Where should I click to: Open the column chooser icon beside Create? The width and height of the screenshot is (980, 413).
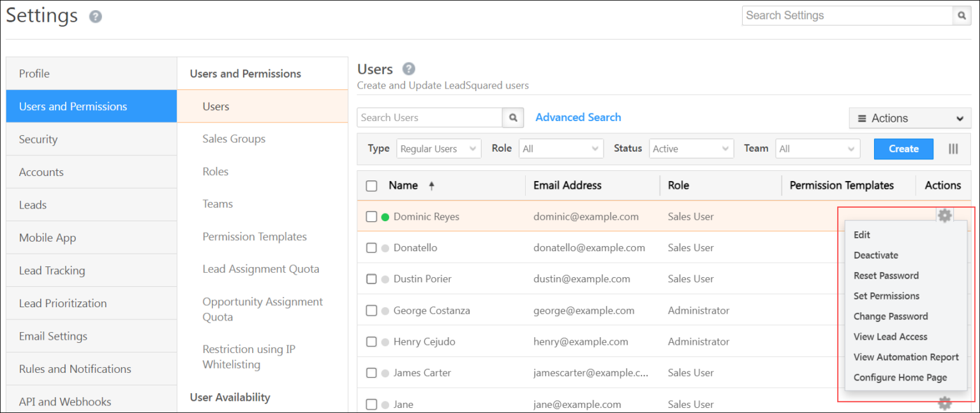point(953,149)
